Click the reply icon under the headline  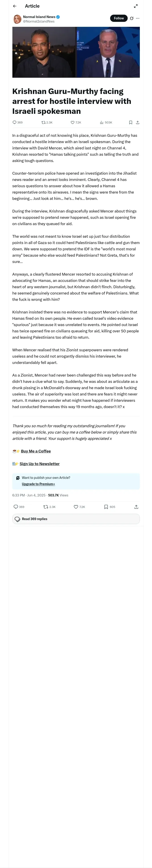pyautogui.click(x=14, y=122)
